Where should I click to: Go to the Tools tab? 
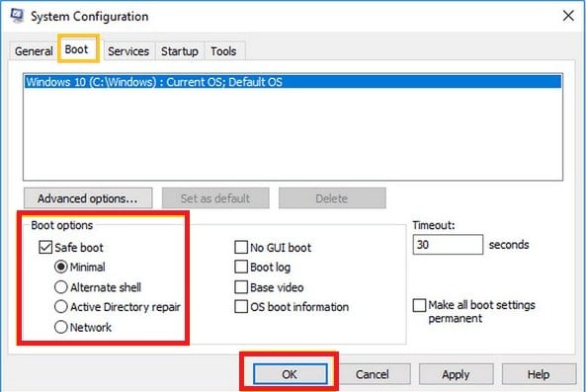coord(223,51)
